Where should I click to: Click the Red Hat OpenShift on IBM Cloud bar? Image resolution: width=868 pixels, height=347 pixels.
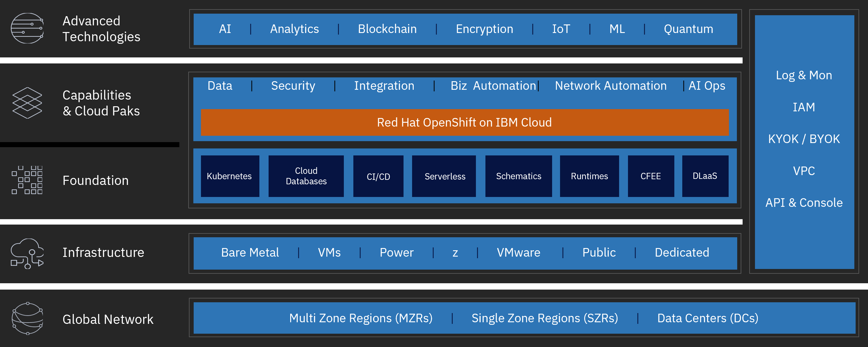(x=465, y=122)
